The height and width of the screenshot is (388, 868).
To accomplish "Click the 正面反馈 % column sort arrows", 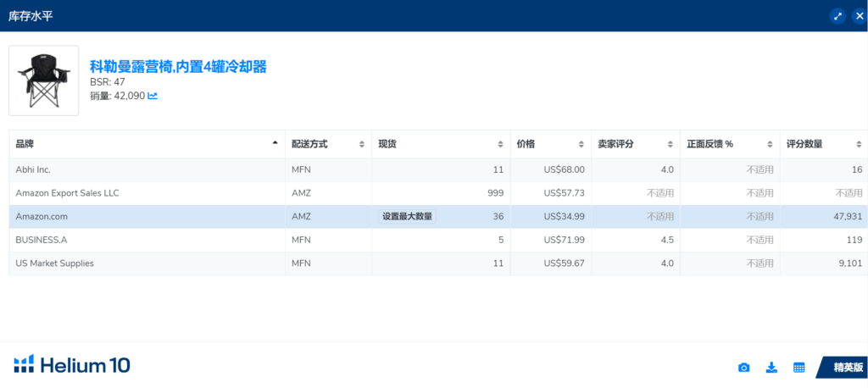I will click(x=770, y=144).
